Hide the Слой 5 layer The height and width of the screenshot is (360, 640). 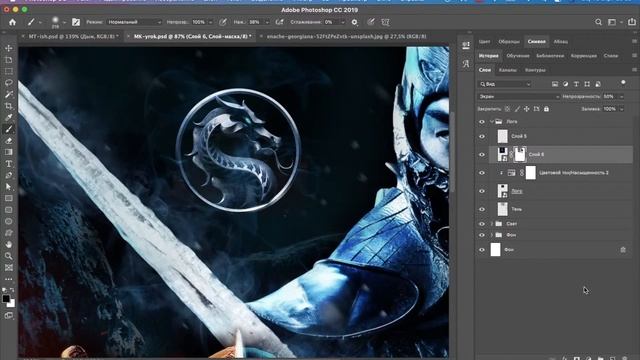(482, 136)
